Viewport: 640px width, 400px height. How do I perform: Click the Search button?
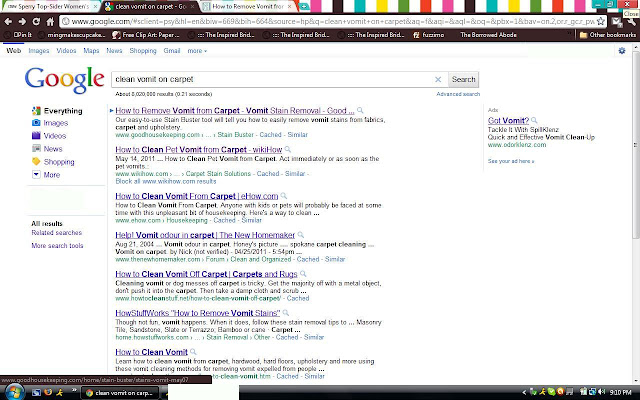[x=463, y=79]
